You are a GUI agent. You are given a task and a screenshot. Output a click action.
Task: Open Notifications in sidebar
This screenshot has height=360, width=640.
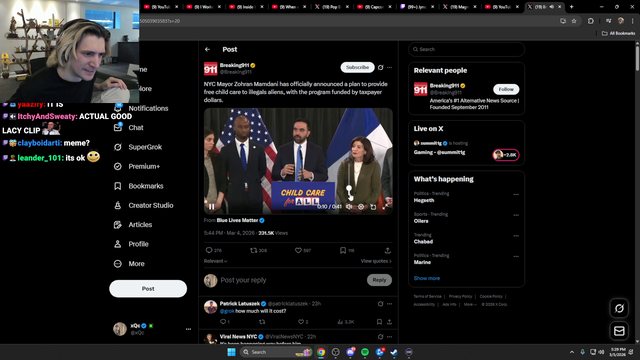(141, 108)
